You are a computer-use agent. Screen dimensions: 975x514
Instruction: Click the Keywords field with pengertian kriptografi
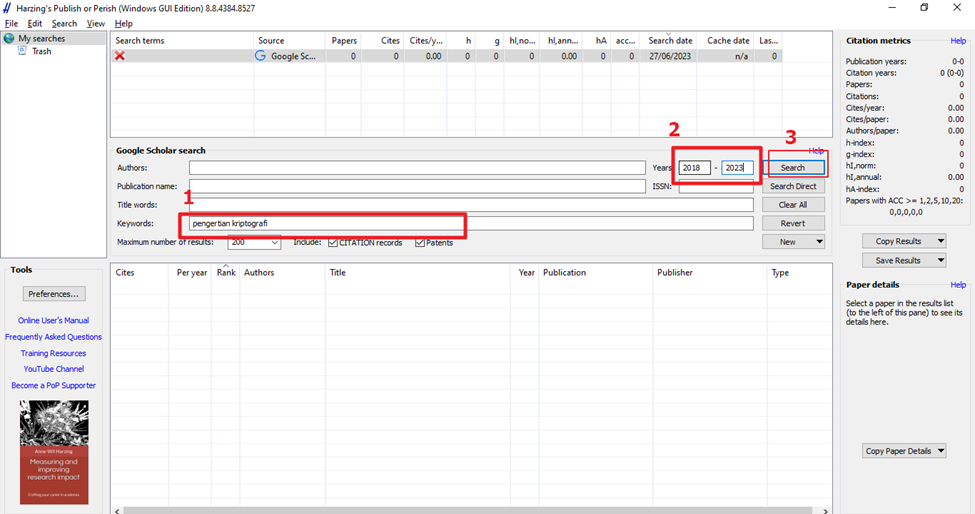point(471,223)
